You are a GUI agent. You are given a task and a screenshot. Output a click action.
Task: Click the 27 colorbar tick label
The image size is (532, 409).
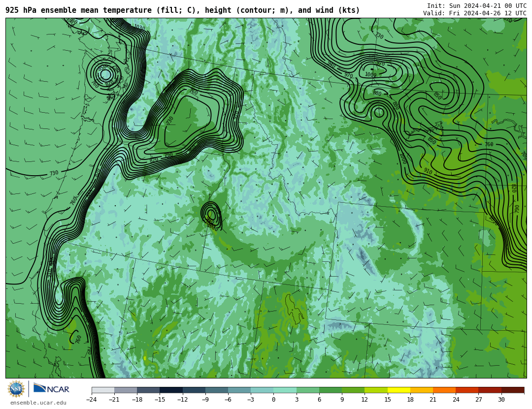(478, 400)
